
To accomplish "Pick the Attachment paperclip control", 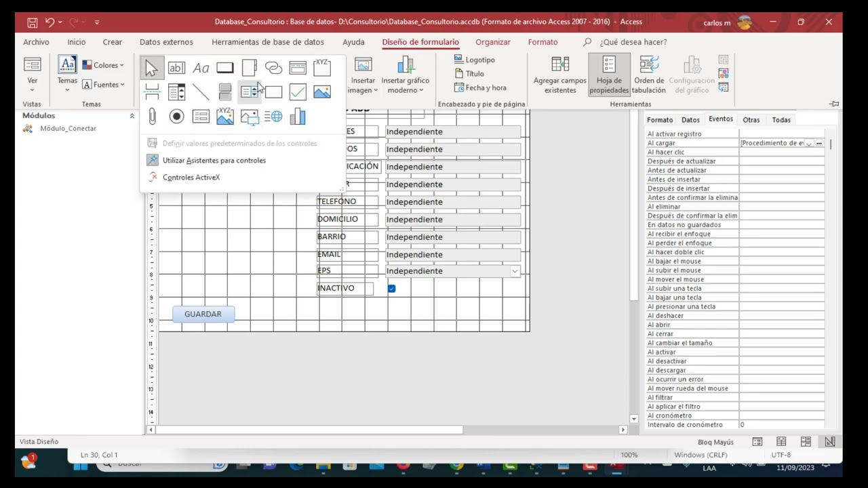I will 152,117.
